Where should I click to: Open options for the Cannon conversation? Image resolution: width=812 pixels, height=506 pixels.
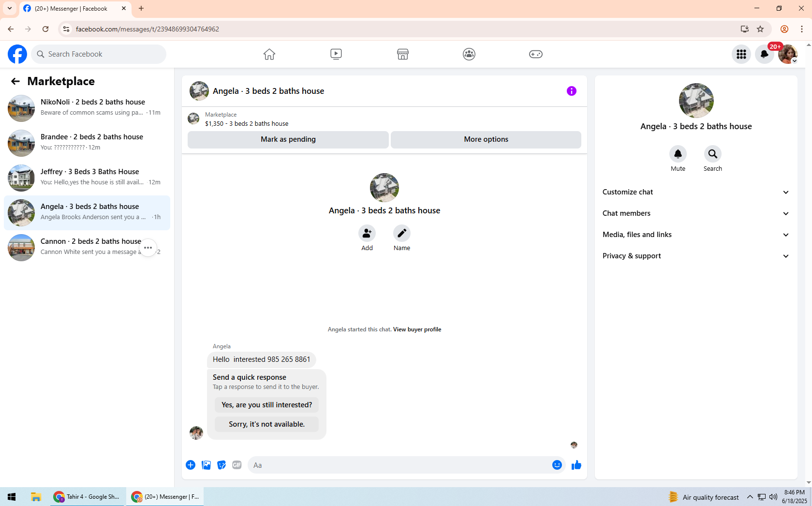click(x=148, y=248)
